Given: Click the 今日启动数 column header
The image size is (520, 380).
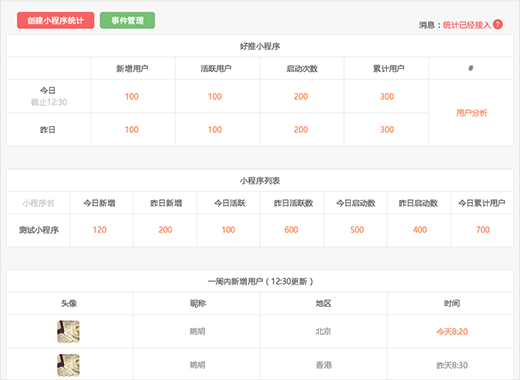Looking at the screenshot, I should pyautogui.click(x=356, y=203).
